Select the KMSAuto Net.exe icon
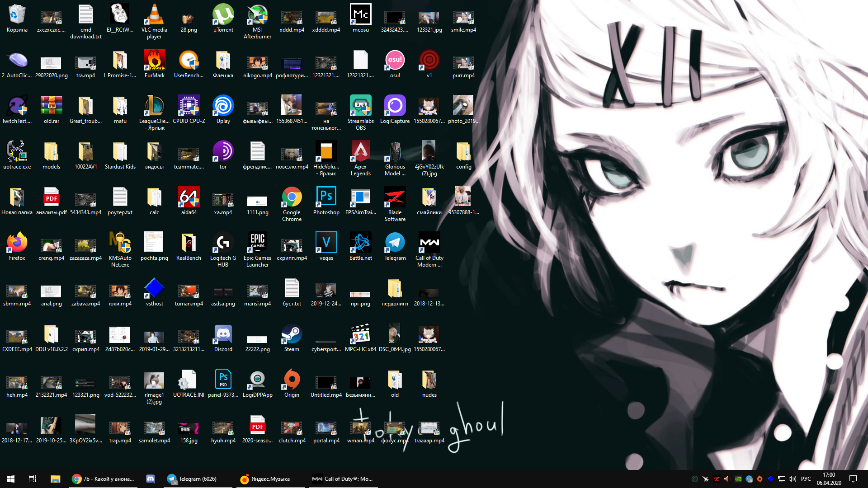The image size is (868, 488). point(120,250)
